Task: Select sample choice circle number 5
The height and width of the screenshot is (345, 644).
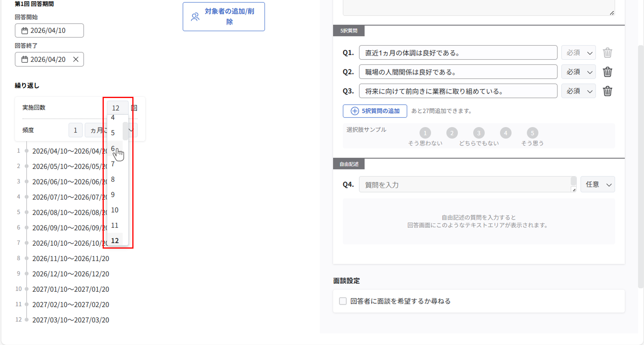Action: [532, 133]
